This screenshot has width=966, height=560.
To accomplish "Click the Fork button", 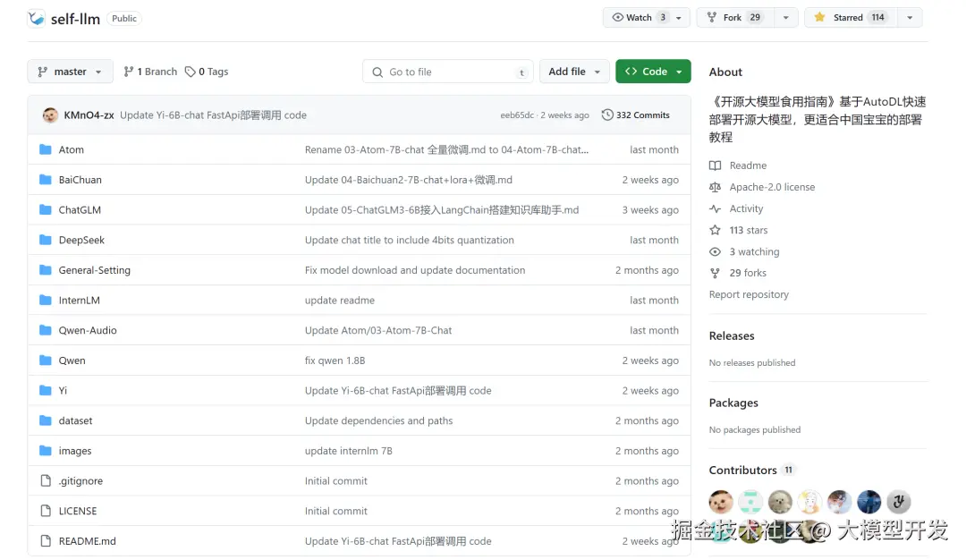I will coord(735,17).
